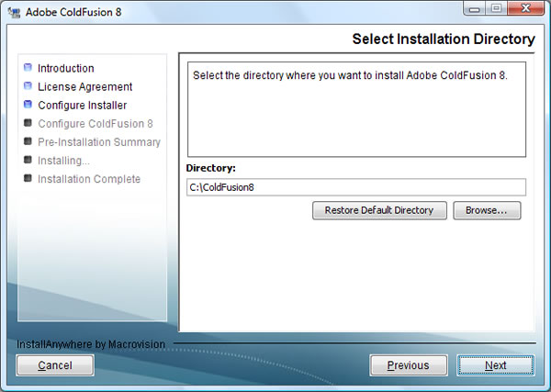Cancel the ColdFusion installation
551x392 pixels.
(55, 365)
